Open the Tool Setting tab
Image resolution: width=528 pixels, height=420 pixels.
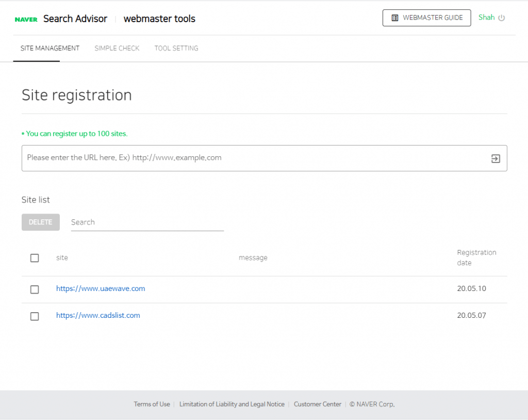pos(176,48)
